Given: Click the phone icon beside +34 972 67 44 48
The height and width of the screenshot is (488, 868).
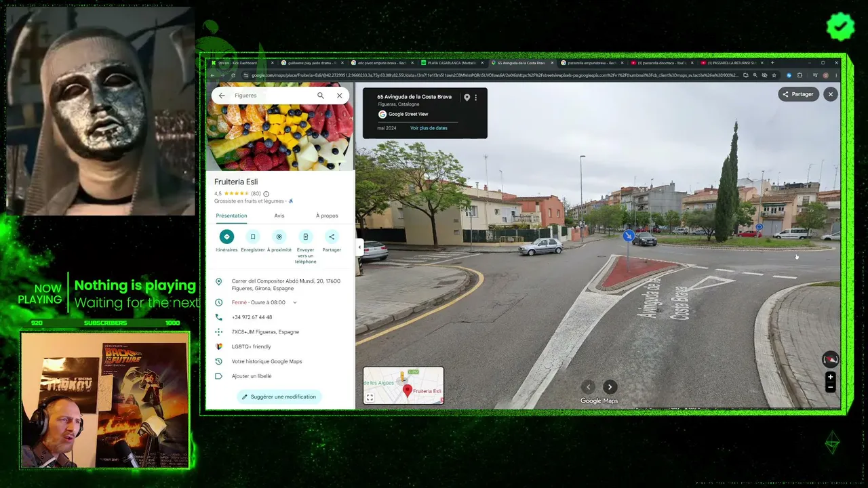Looking at the screenshot, I should (218, 317).
